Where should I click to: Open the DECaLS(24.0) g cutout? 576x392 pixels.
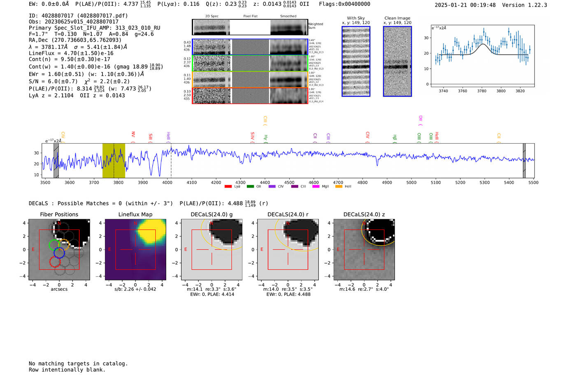(x=211, y=250)
